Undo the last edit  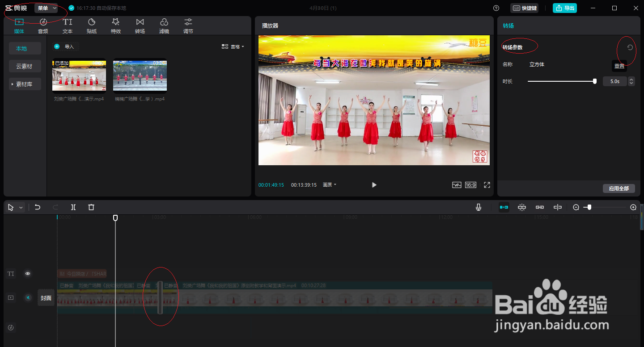[x=38, y=207]
